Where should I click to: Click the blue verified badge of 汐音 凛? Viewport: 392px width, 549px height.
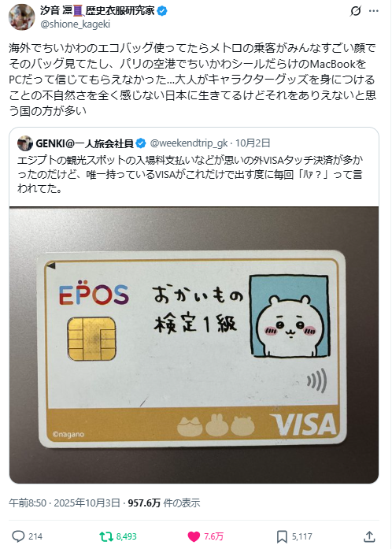(x=161, y=11)
